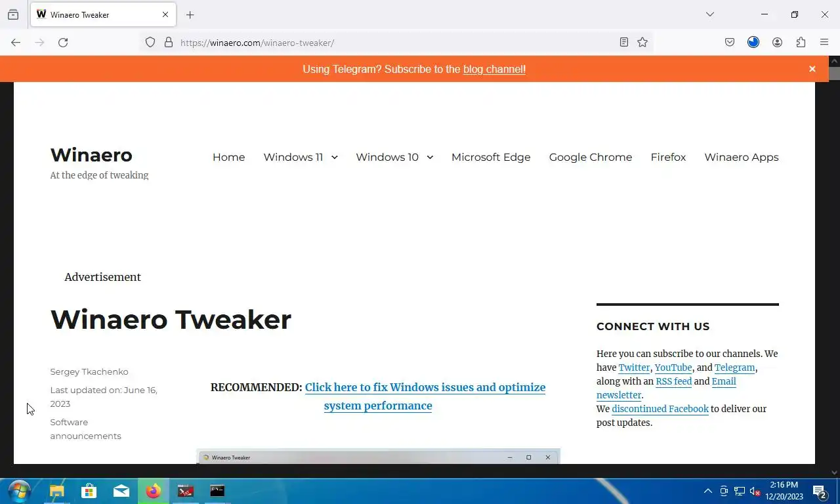Visit the Twitter link
Screen dimensions: 840x504
click(x=634, y=367)
